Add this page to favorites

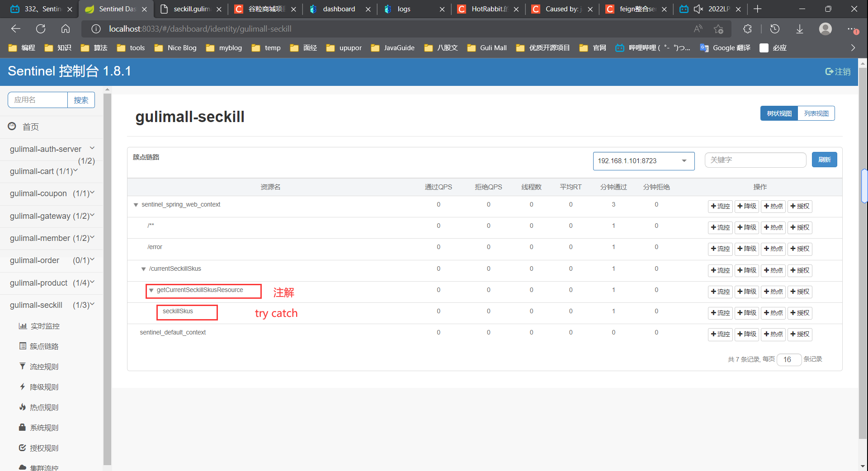pos(718,29)
